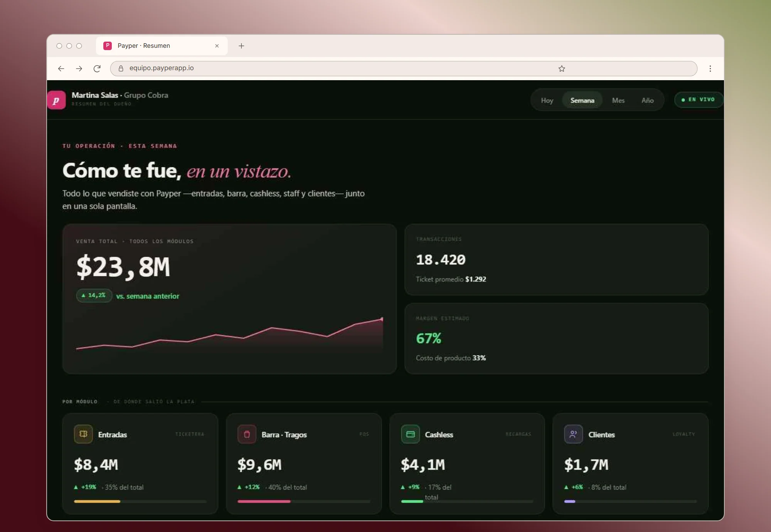771x532 pixels.
Task: Click the $9,6M Barra amount
Action: click(259, 465)
